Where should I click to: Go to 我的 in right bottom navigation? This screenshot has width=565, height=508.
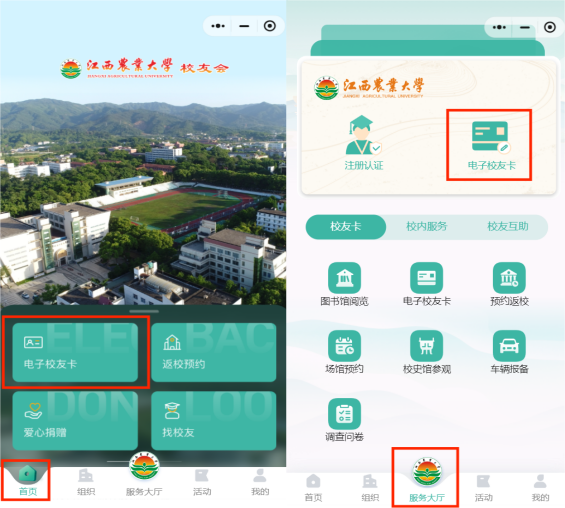click(x=540, y=488)
